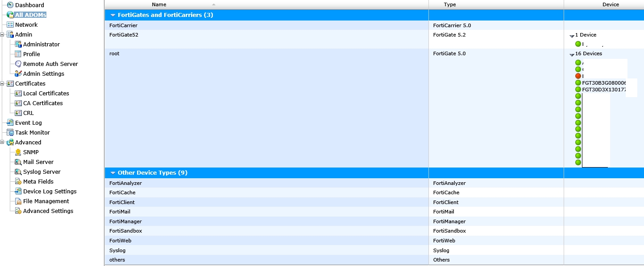Screen dimensions: 644x266
Task: Click the CRL certificate icon
Action: coord(18,113)
